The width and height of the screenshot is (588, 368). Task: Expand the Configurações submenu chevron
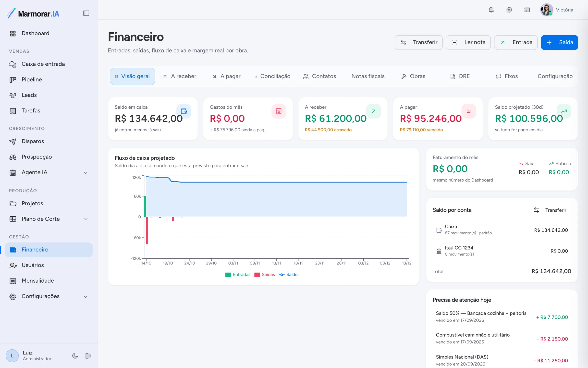coord(86,297)
